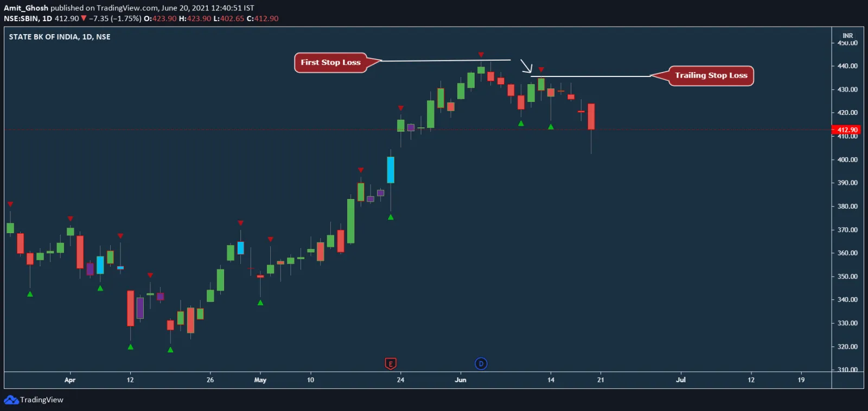The height and width of the screenshot is (411, 868).
Task: Click the 'STATE BK OF INDIA, 1D, NSE' title
Action: pyautogui.click(x=60, y=37)
